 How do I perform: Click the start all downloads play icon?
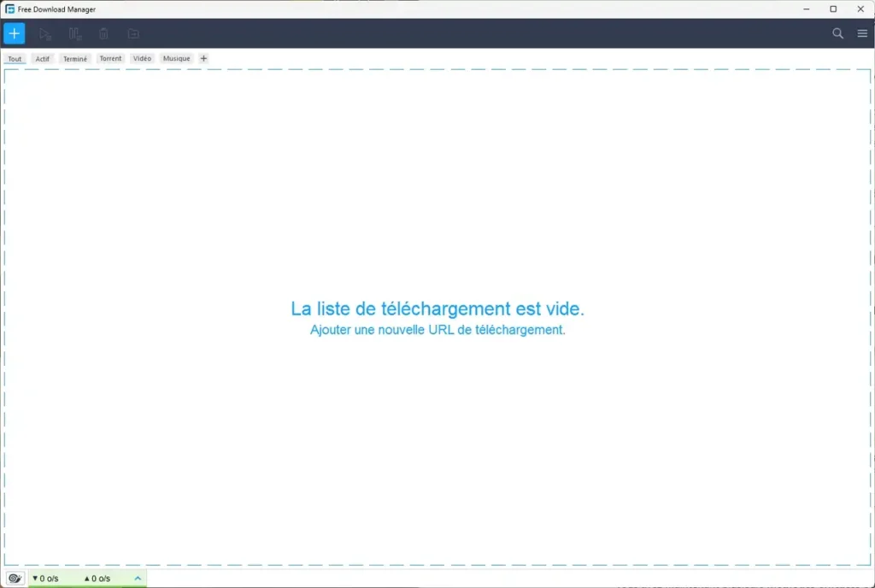45,34
